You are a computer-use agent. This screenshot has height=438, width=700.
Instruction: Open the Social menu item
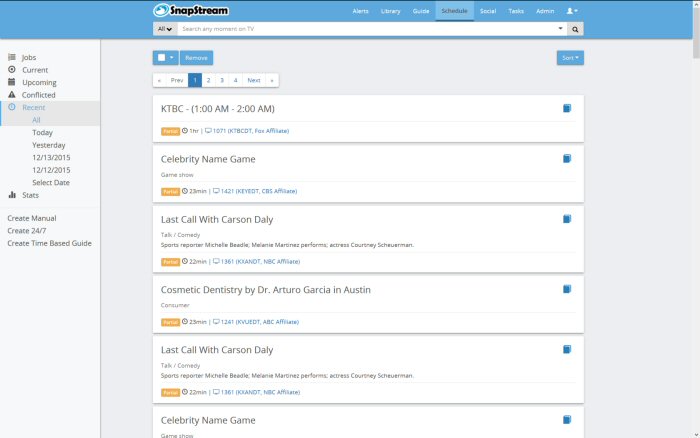pos(488,11)
